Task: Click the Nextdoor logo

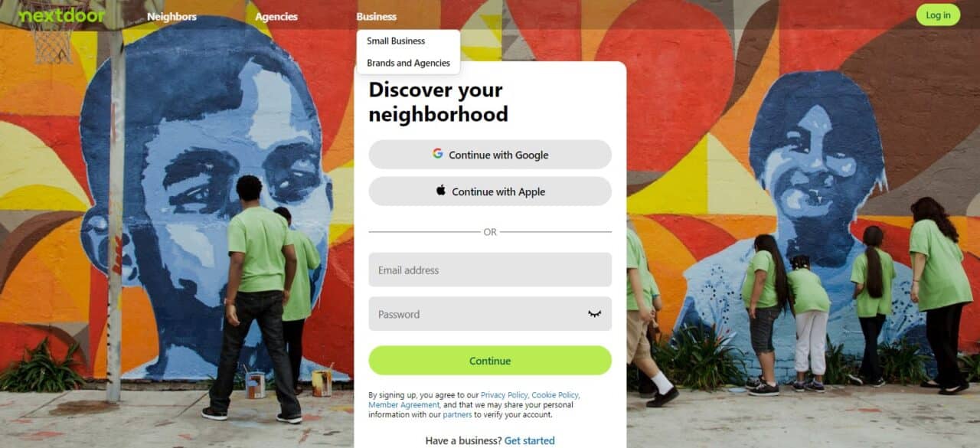Action: pyautogui.click(x=61, y=15)
